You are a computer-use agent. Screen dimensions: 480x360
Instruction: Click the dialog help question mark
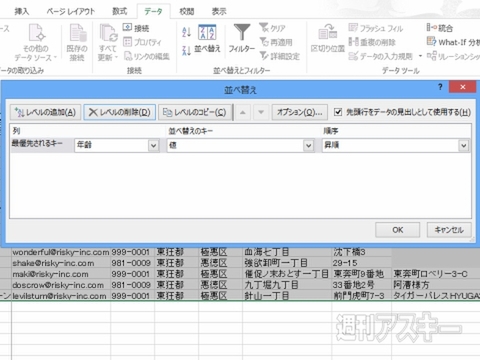tap(440, 87)
